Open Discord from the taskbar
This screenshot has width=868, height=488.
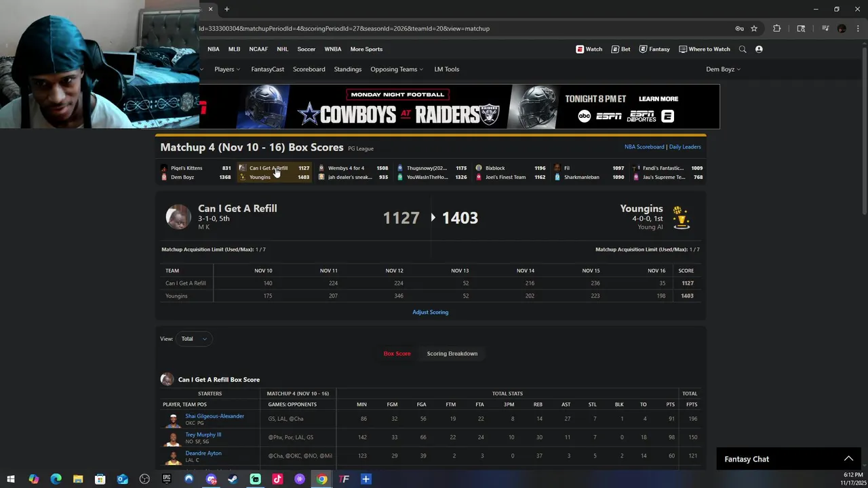211,479
